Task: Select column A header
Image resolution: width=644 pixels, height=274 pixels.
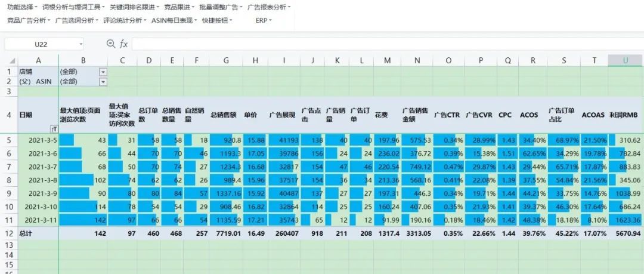Action: [x=38, y=60]
